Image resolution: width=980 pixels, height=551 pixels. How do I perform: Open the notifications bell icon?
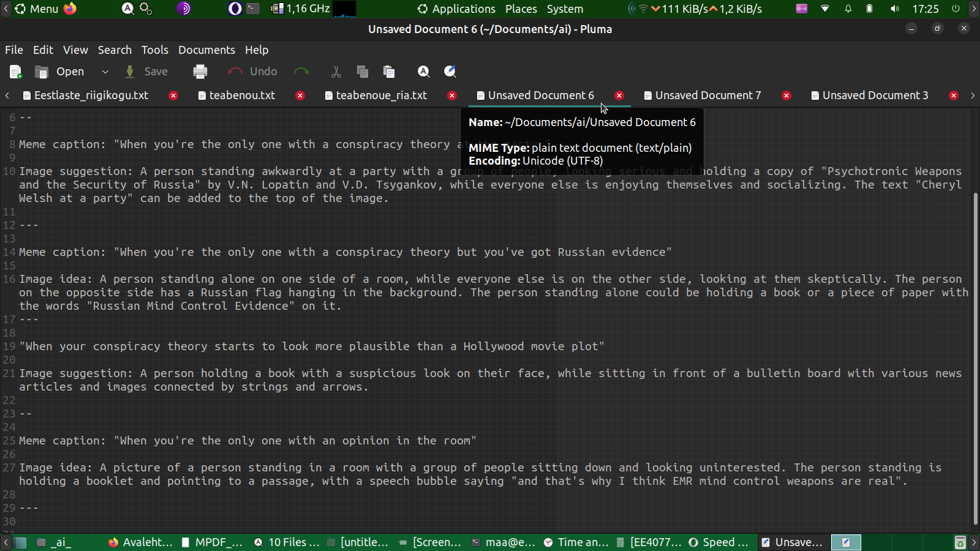pos(848,9)
